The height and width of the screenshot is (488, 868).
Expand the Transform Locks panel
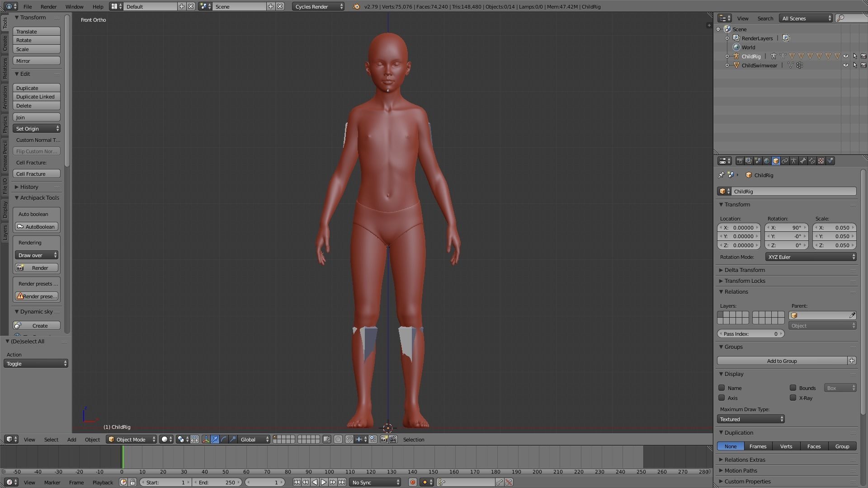coord(744,281)
